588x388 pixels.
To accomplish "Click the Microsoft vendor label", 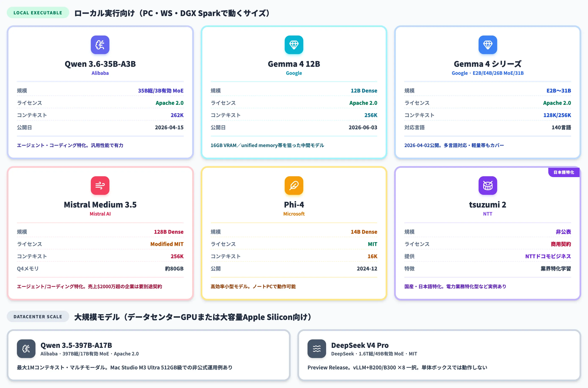I will [x=294, y=214].
